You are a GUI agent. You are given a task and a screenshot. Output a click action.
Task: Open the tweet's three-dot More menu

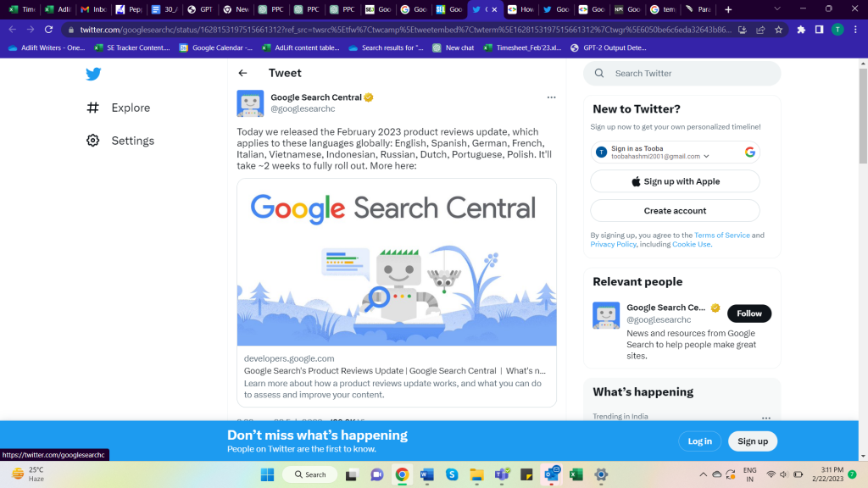point(551,97)
